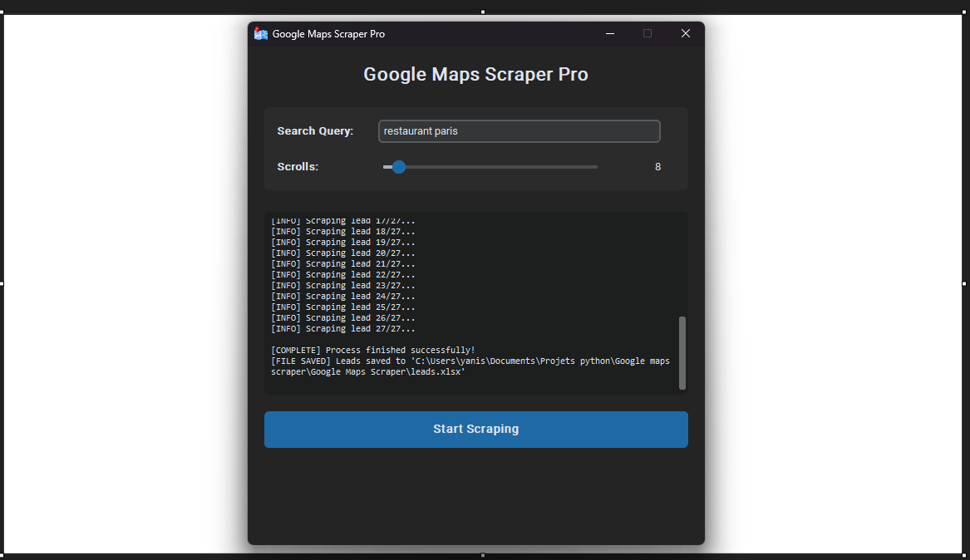Click the heading 'Google Maps Scraper Pro'
The height and width of the screenshot is (560, 970).
click(475, 74)
